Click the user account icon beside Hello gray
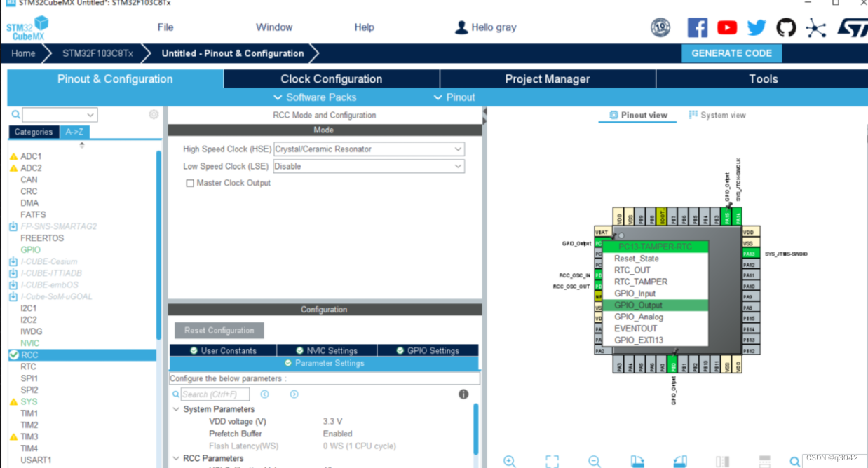This screenshot has width=868, height=468. click(461, 27)
